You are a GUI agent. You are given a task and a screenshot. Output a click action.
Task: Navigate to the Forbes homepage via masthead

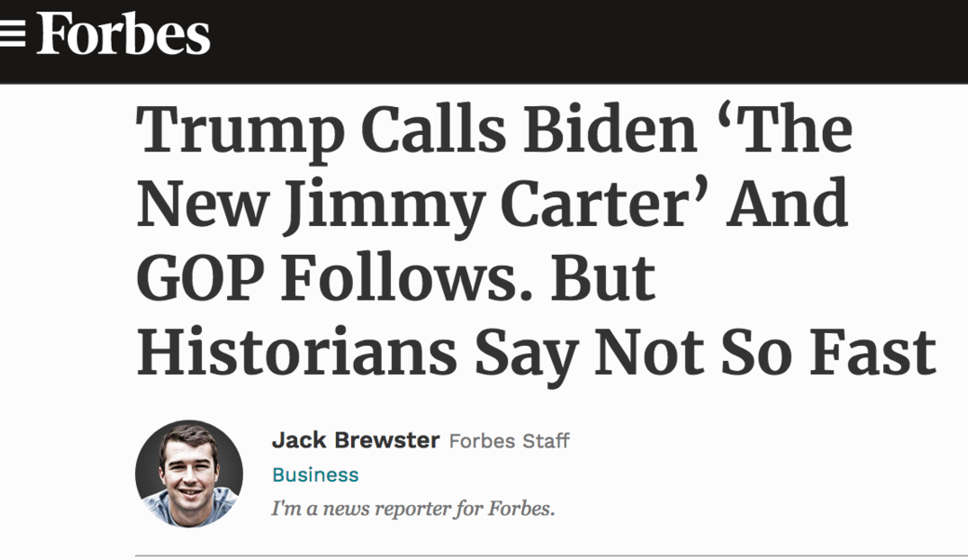coord(121,34)
